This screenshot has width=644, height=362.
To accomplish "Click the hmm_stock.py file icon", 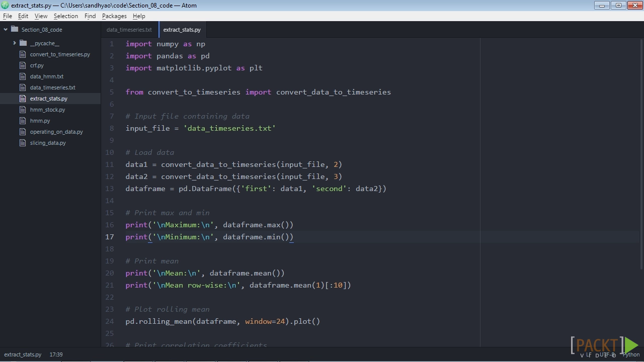I will click(22, 110).
